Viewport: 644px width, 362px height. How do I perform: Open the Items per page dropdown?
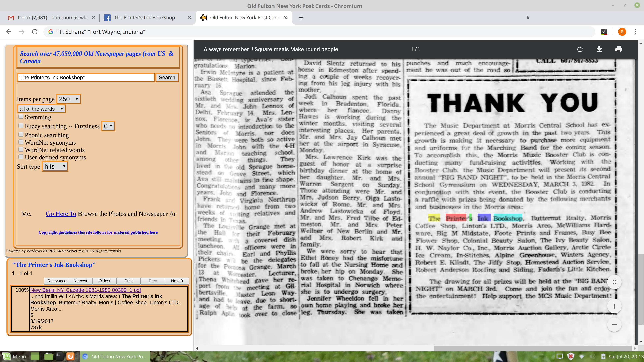[68, 99]
